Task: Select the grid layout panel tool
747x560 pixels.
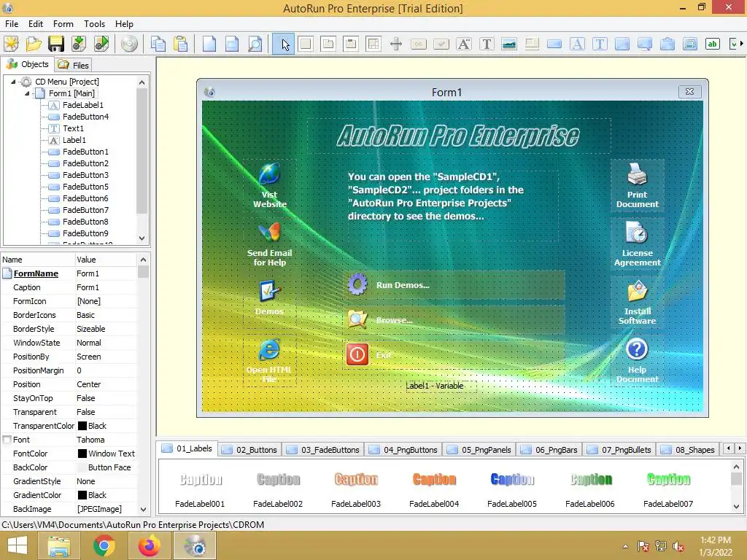Action: [373, 44]
